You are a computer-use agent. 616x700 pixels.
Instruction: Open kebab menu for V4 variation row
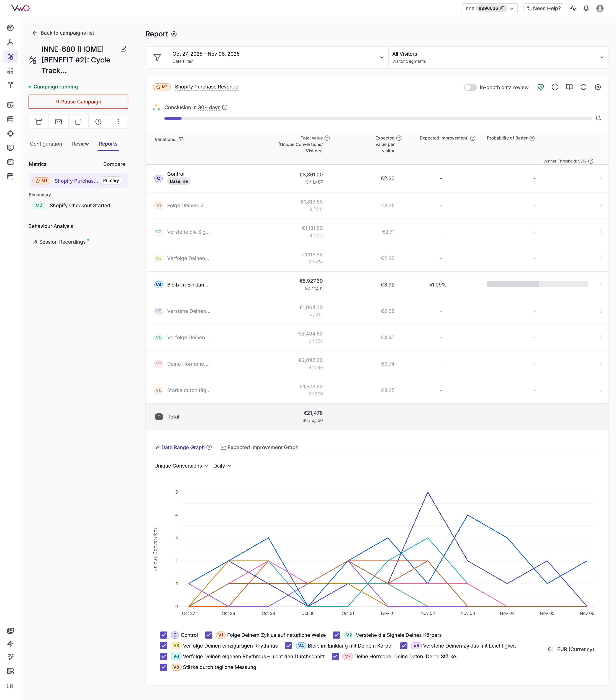(601, 285)
